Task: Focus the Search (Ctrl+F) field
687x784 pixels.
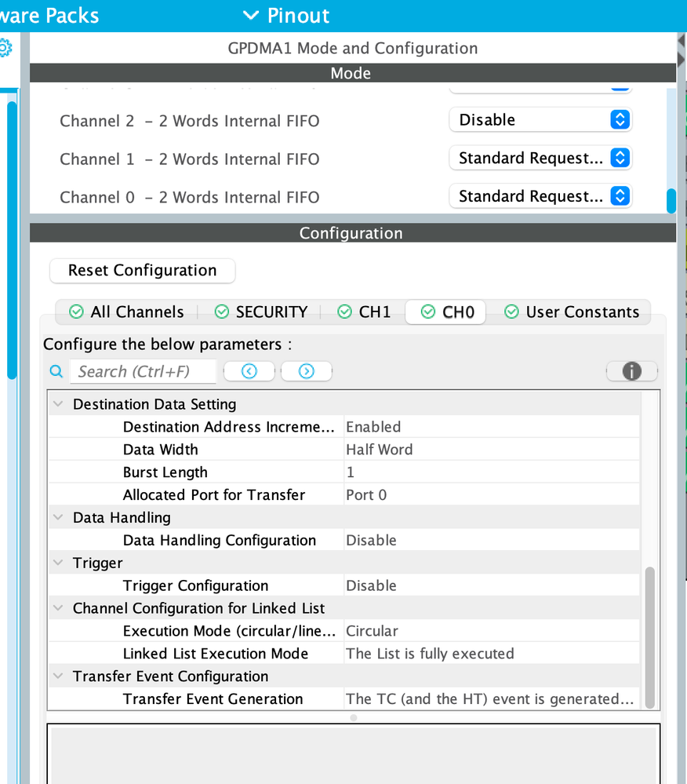Action: (143, 371)
